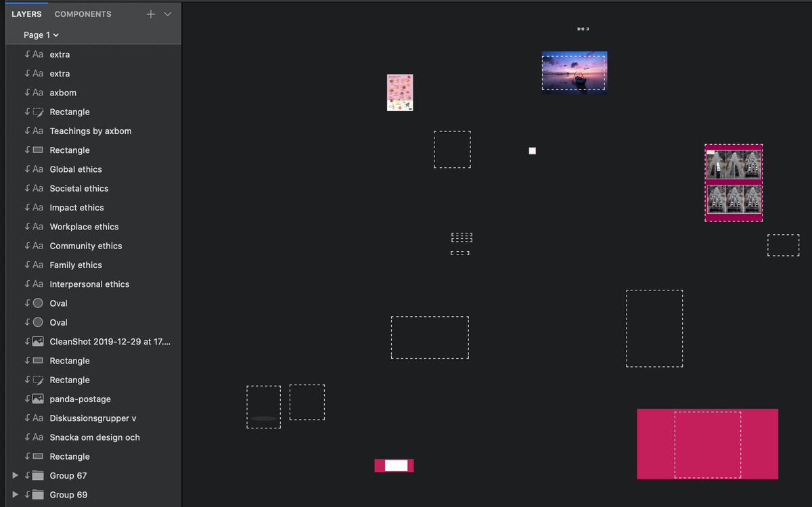Open the Page 1 dropdown
This screenshot has height=507, width=812.
pos(41,35)
